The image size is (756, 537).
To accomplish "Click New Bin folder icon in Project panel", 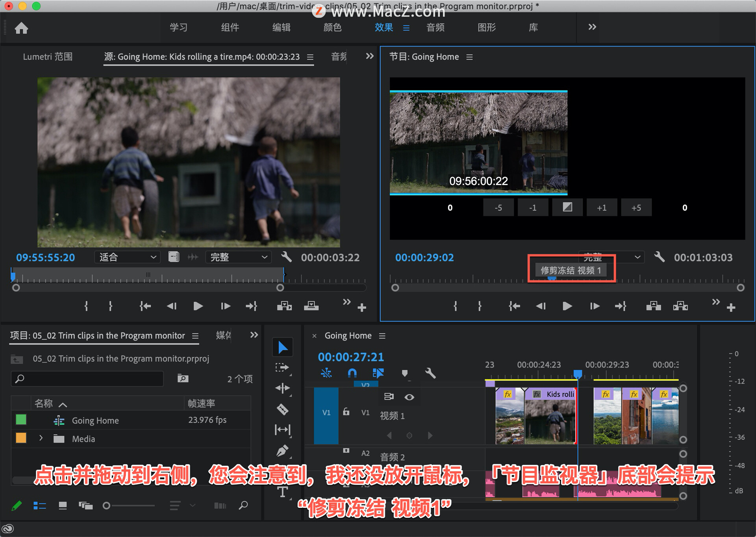I will point(183,378).
